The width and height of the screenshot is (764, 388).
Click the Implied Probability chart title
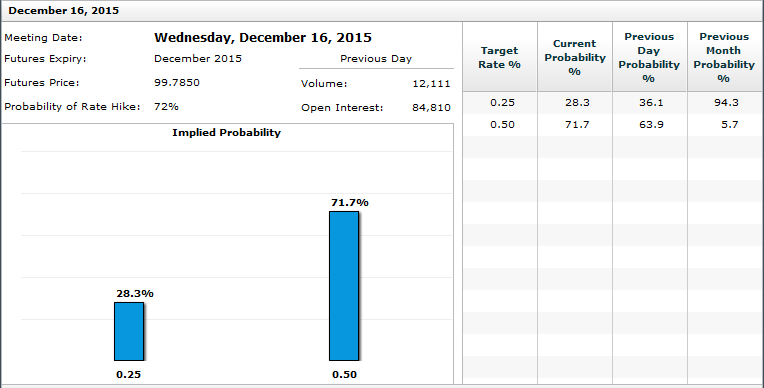click(227, 133)
